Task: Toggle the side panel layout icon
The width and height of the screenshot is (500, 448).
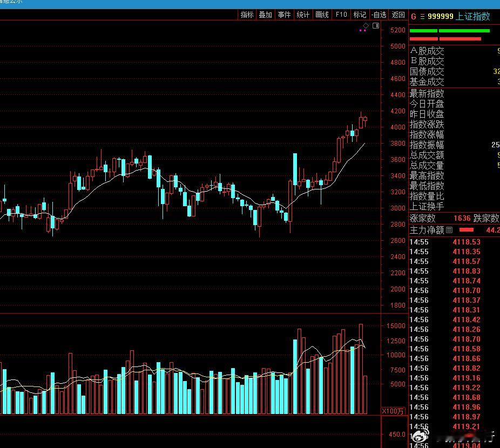Action: [x=376, y=25]
